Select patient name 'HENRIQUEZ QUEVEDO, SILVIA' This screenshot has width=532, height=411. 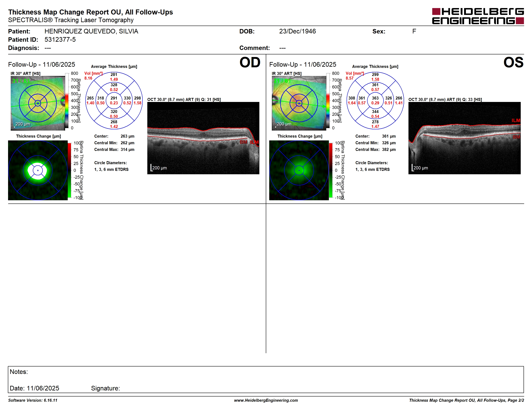click(x=91, y=31)
